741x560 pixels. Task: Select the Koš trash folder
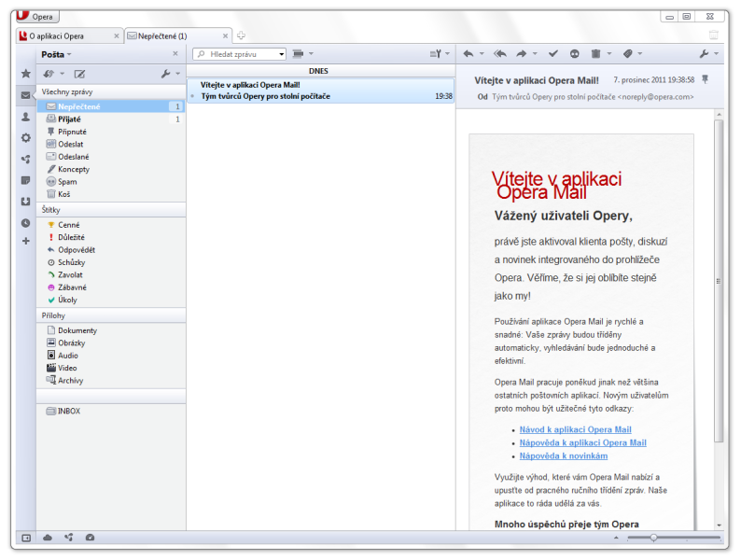coord(112,194)
